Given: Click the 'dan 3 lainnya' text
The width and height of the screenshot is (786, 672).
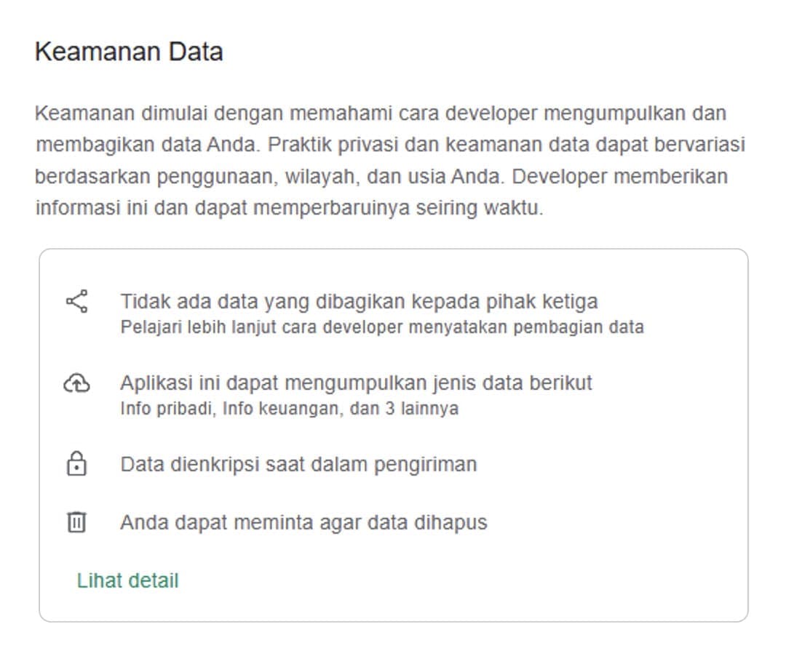Looking at the screenshot, I should pos(404,409).
